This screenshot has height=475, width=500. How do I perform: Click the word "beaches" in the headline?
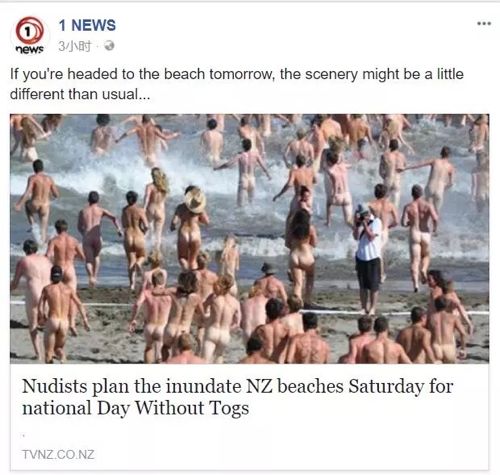[310, 386]
